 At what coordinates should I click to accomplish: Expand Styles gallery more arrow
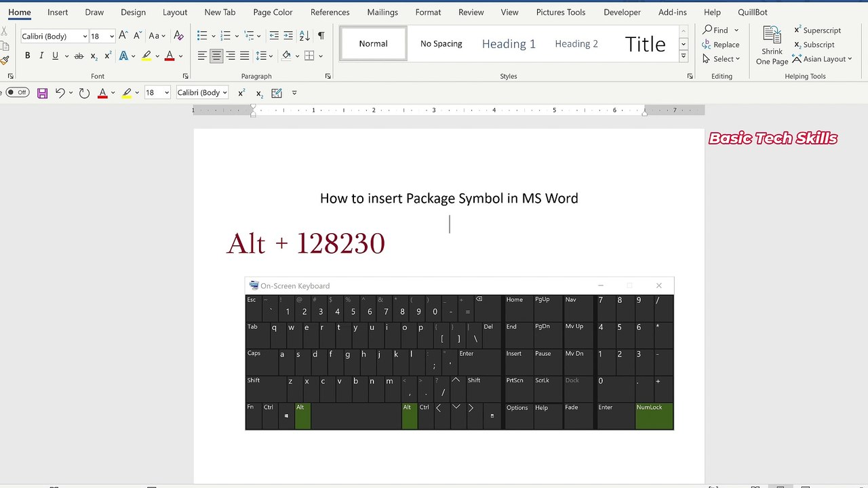[684, 58]
